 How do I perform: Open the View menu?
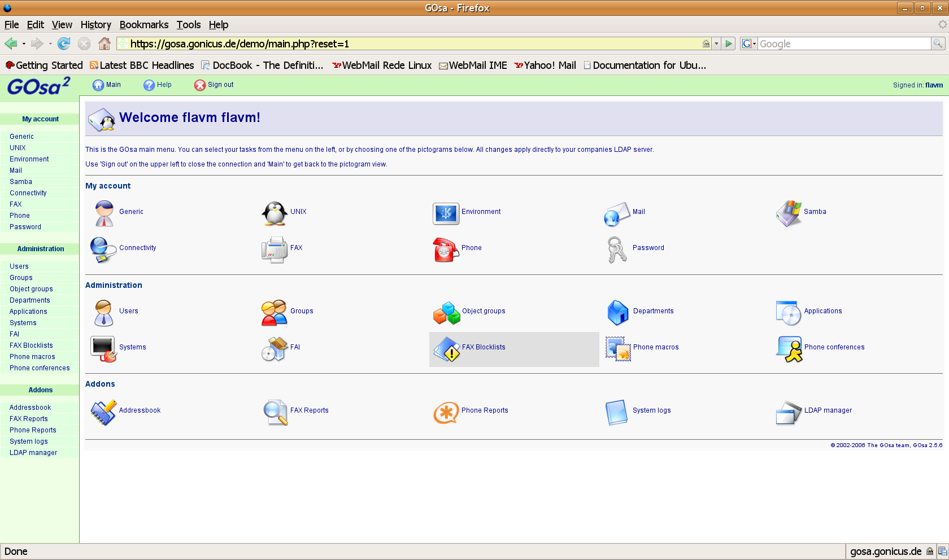pyautogui.click(x=62, y=25)
